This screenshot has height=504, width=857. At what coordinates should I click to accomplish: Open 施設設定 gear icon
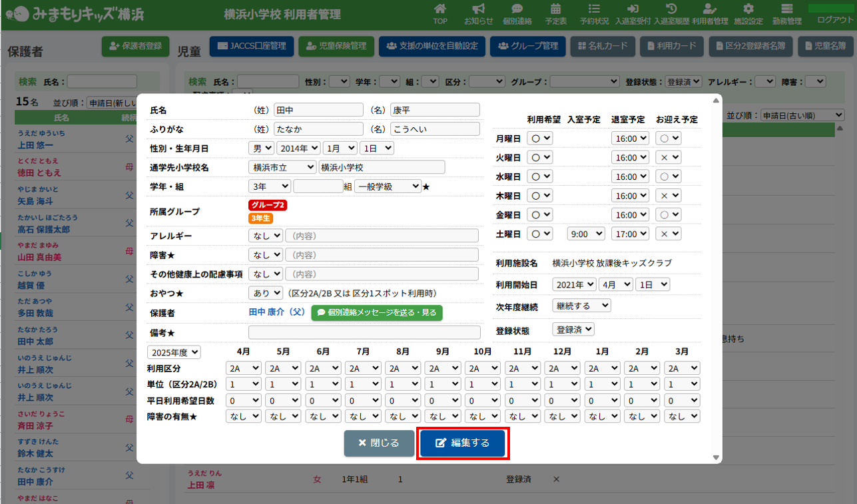(x=748, y=13)
